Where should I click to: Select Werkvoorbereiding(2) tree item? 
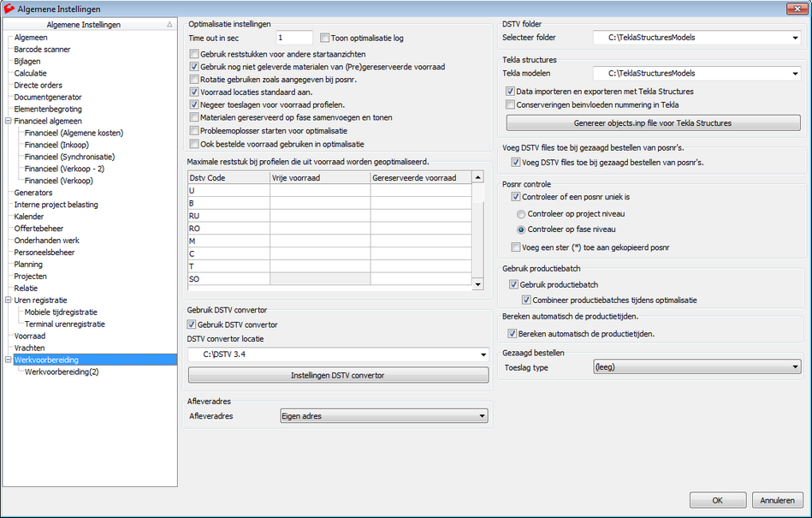pos(62,372)
